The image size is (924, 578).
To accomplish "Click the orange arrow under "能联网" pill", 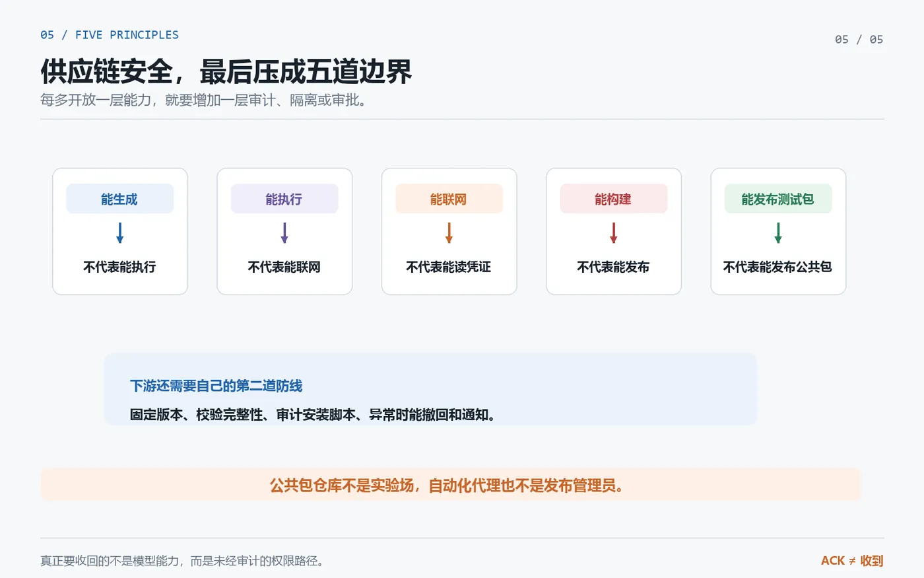I will click(x=449, y=233).
